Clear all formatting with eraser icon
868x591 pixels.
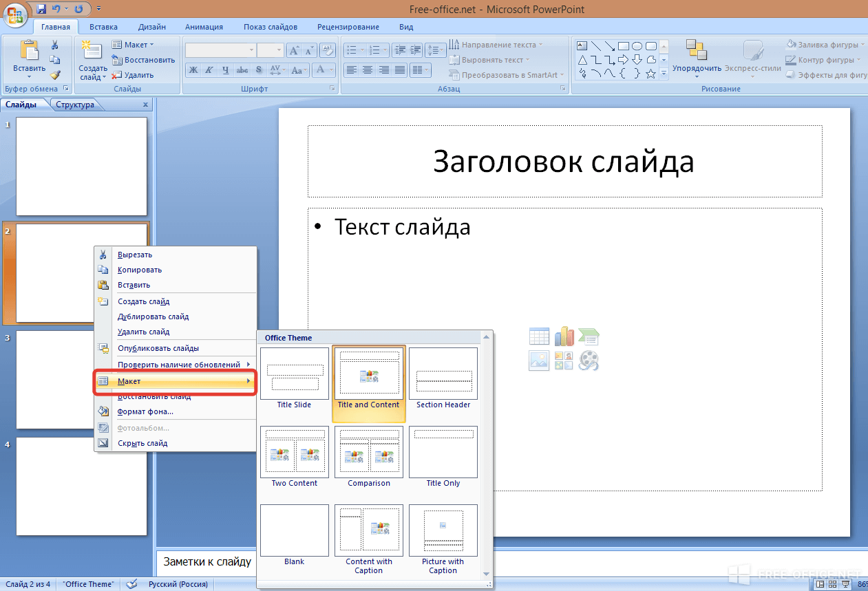click(328, 50)
